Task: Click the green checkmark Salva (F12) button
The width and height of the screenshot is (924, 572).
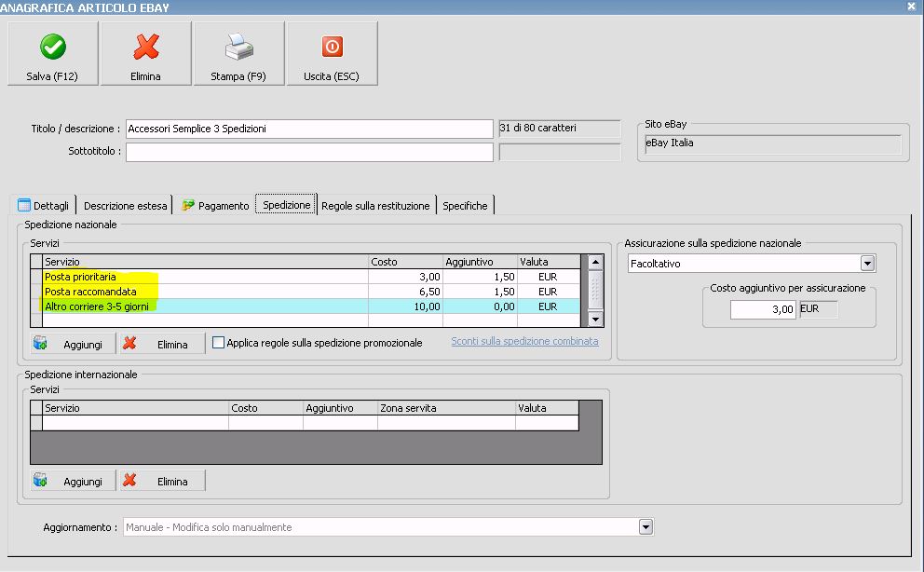Action: coord(52,54)
